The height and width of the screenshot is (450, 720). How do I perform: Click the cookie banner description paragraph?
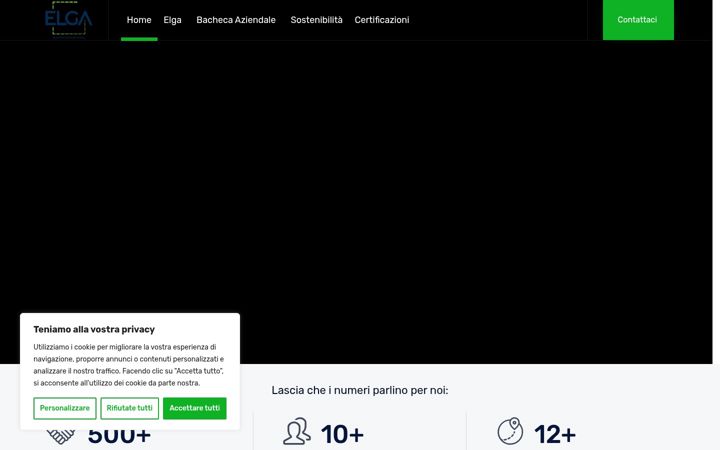[x=129, y=365]
